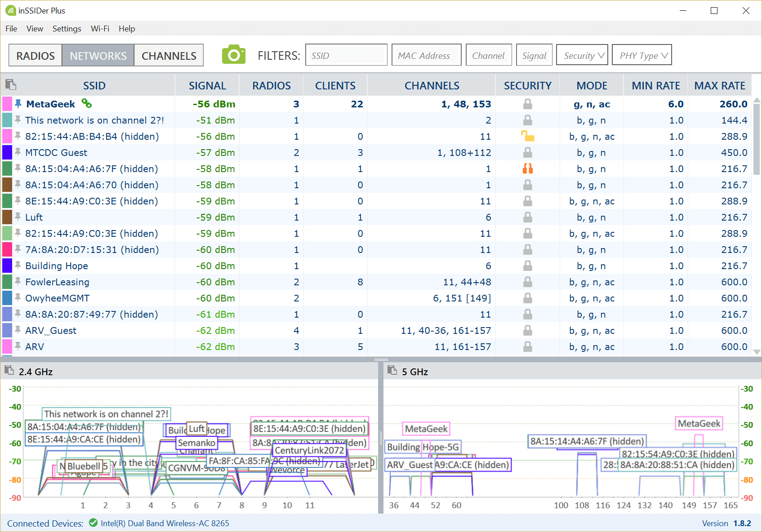Click the color swatch for Building Hope
The image size is (762, 532).
(x=7, y=266)
